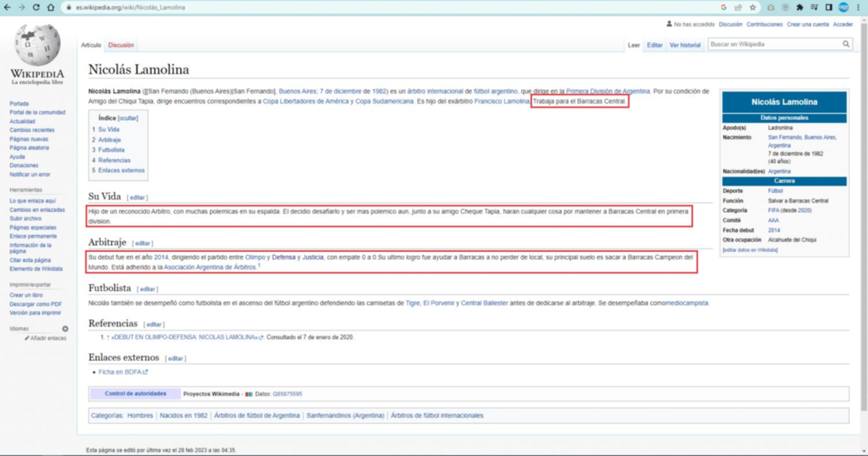Go back with the browser back arrow

pyautogui.click(x=7, y=8)
